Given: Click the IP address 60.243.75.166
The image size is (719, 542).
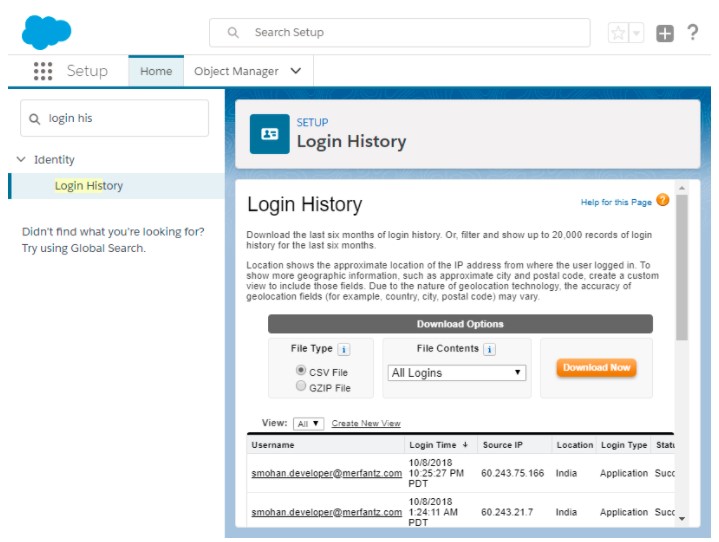Looking at the screenshot, I should tap(513, 473).
